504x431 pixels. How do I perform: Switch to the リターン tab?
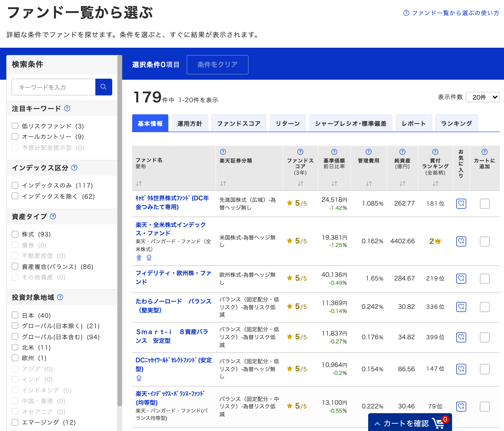point(288,123)
